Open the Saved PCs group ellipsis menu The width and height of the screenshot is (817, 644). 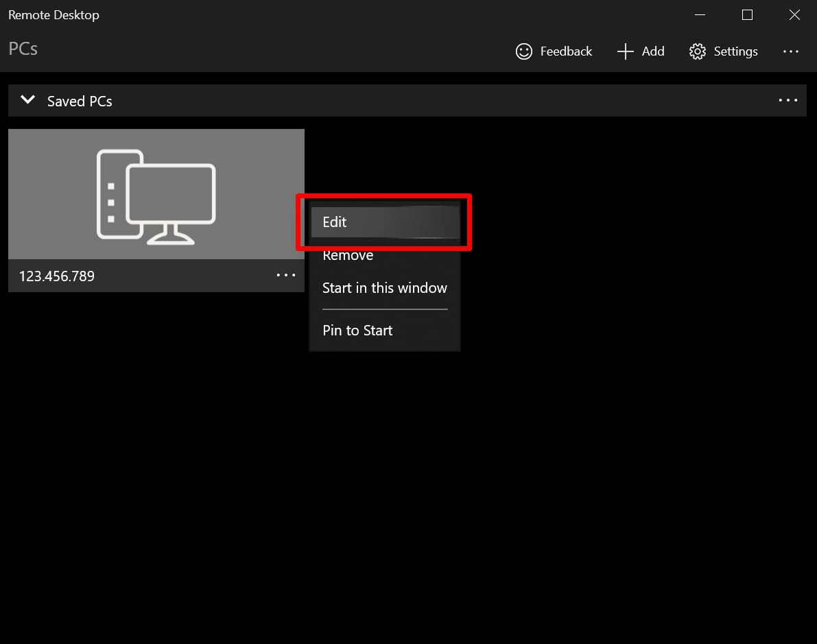[x=788, y=100]
